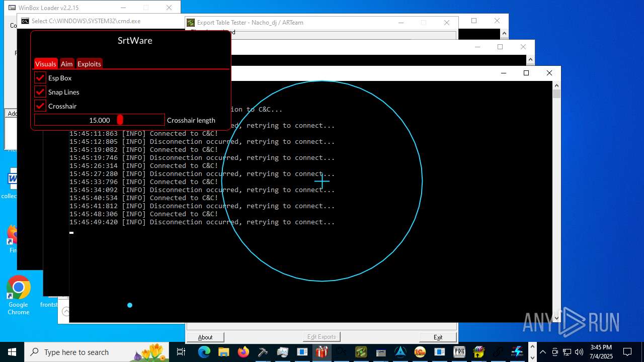
Task: Maximize the front console window
Action: (x=526, y=73)
